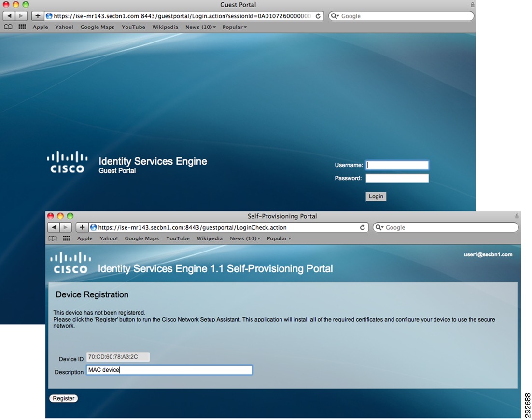Zoom the Self-Provisioning Portal window
The width and height of the screenshot is (532, 420).
70,216
